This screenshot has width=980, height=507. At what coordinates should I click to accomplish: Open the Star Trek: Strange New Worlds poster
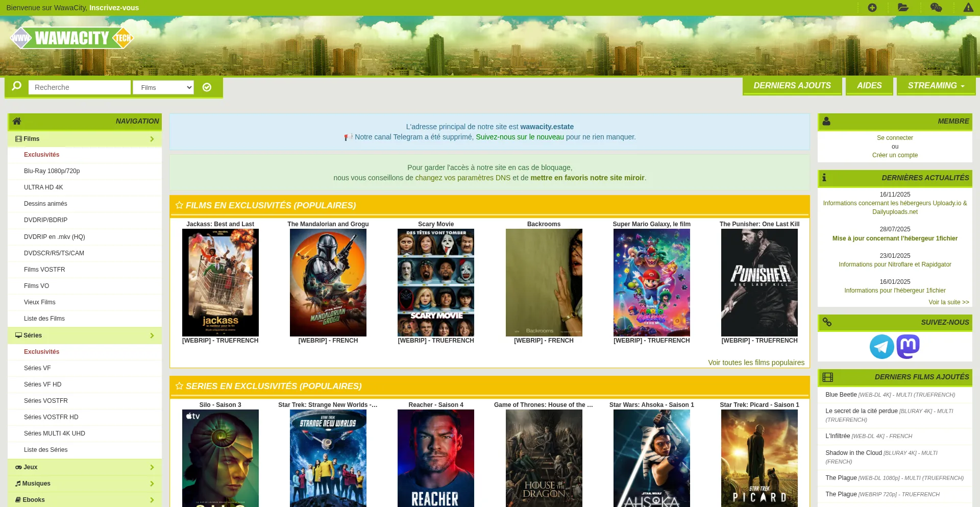coord(328,458)
